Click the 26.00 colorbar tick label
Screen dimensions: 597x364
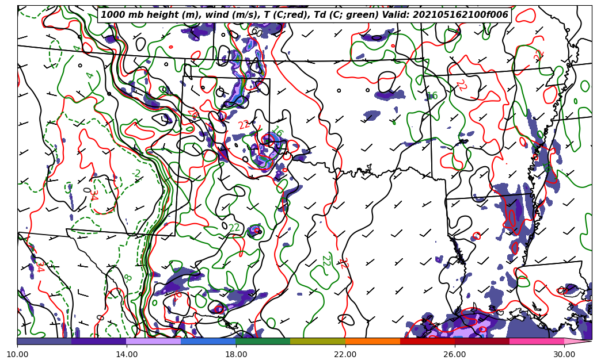(455, 354)
